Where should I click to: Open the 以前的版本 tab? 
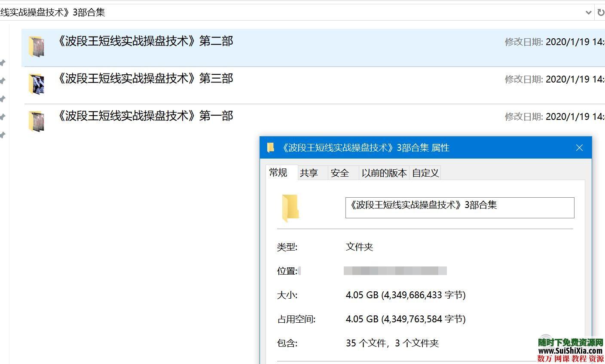(x=384, y=173)
